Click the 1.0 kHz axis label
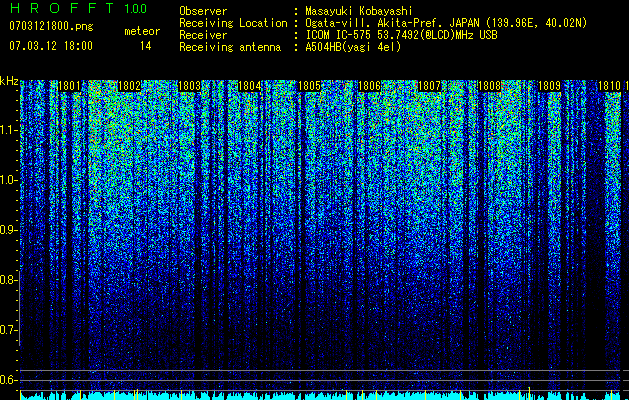The width and height of the screenshot is (629, 400). point(7,180)
